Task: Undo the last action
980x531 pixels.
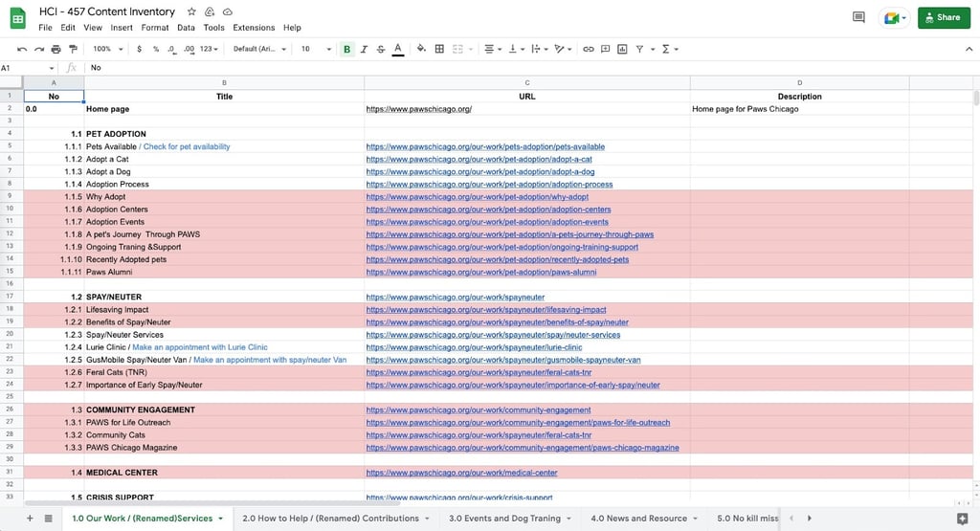Action: pyautogui.click(x=22, y=49)
